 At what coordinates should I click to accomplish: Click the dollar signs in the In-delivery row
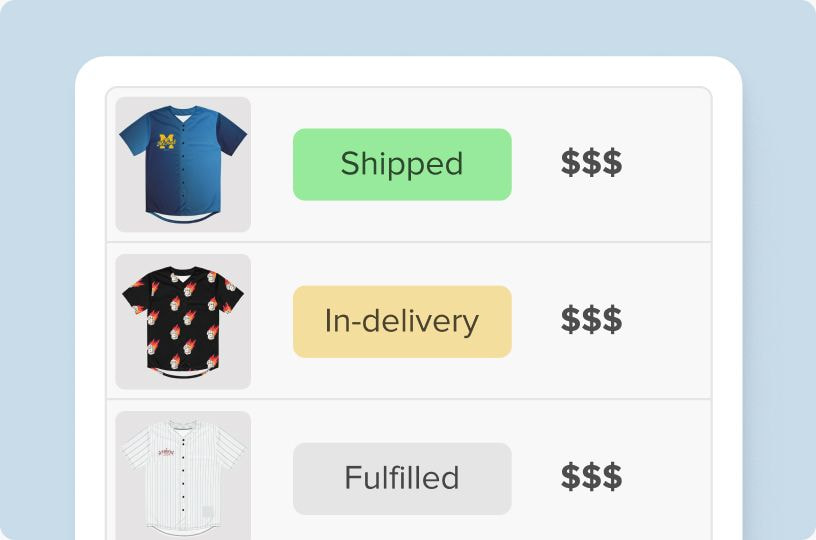click(591, 320)
